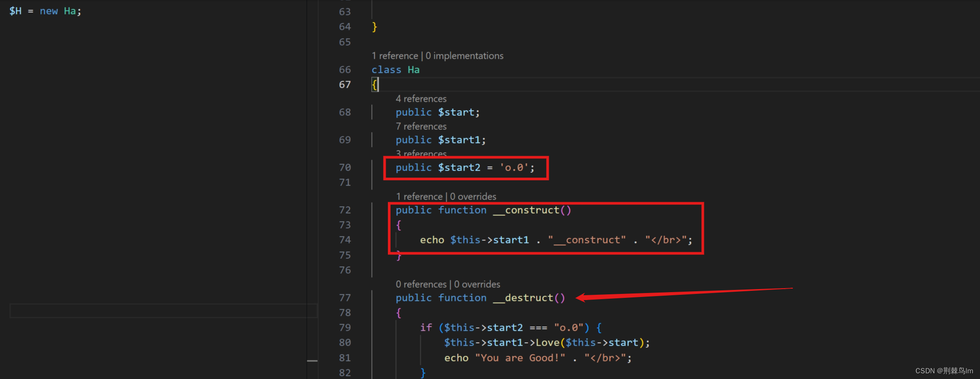Click the "__construct" string on line 74
Screen dimensions: 980x379
point(587,240)
